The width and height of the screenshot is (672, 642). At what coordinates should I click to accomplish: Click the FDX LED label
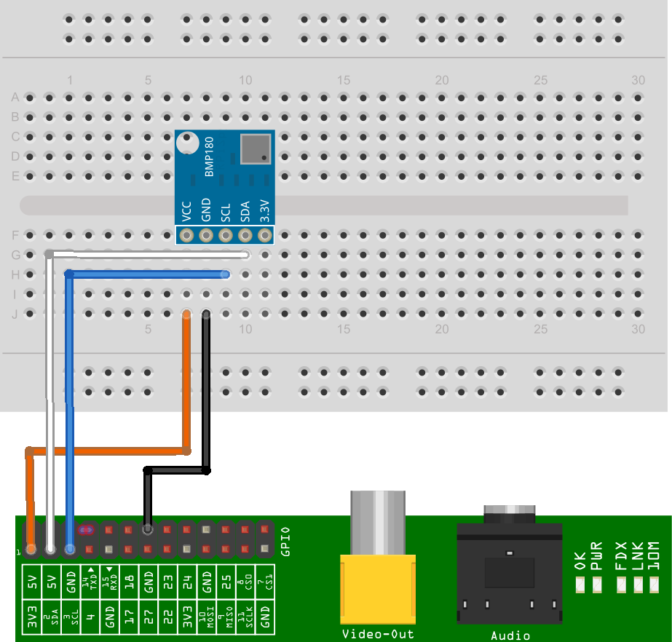coord(622,555)
